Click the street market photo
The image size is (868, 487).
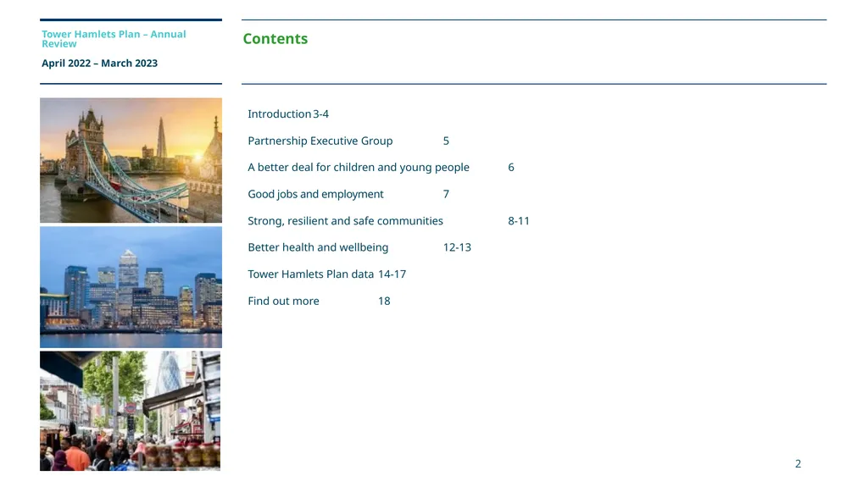pyautogui.click(x=130, y=411)
